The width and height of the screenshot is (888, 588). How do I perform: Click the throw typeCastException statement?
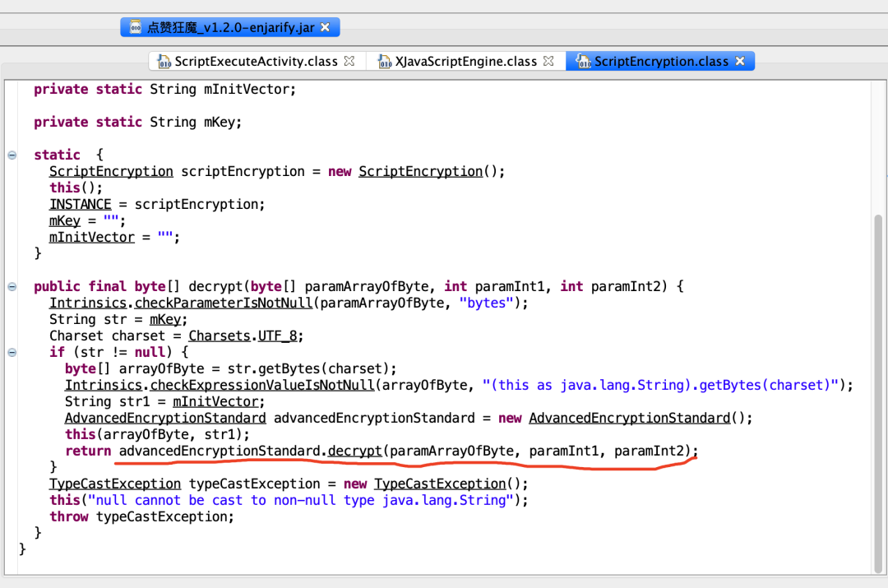coord(141,516)
